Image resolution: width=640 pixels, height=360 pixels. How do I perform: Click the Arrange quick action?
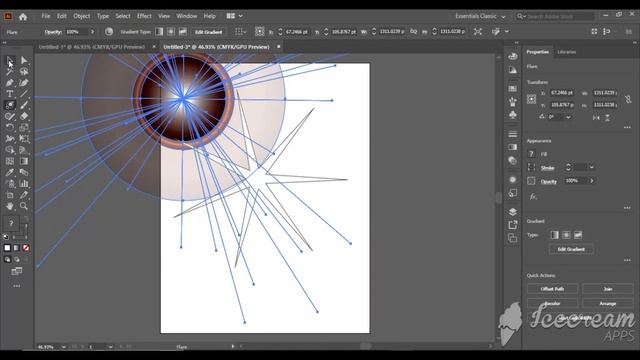pyautogui.click(x=608, y=303)
